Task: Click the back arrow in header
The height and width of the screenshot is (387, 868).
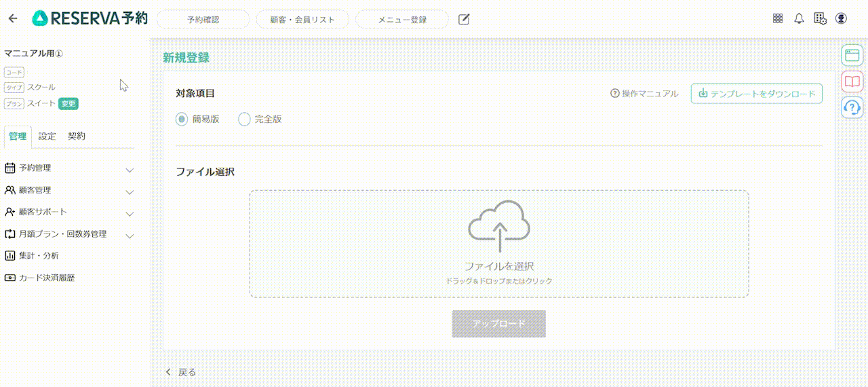Action: 12,18
